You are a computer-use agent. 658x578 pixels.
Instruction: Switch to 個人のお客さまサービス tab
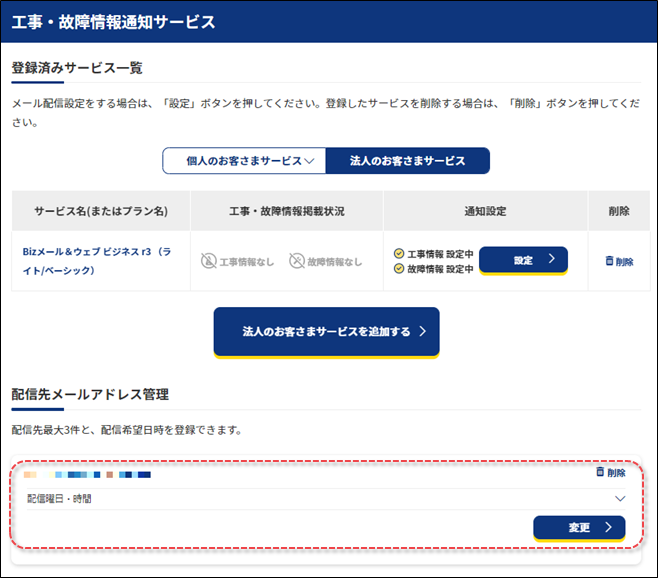244,161
